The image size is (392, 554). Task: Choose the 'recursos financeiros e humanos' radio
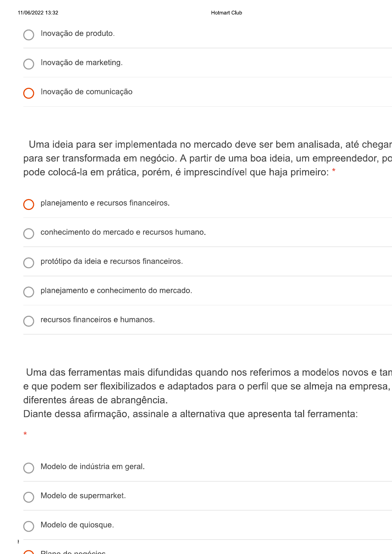[x=29, y=321]
